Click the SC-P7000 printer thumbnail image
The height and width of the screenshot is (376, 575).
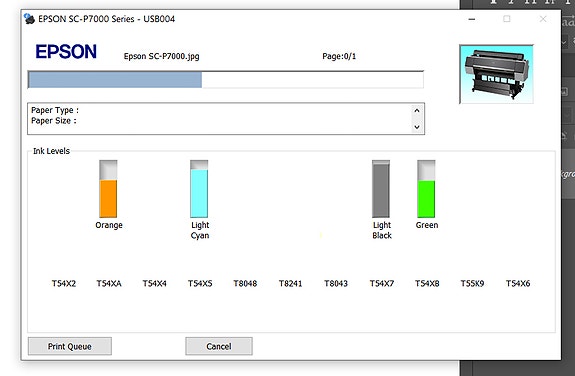pyautogui.click(x=496, y=74)
